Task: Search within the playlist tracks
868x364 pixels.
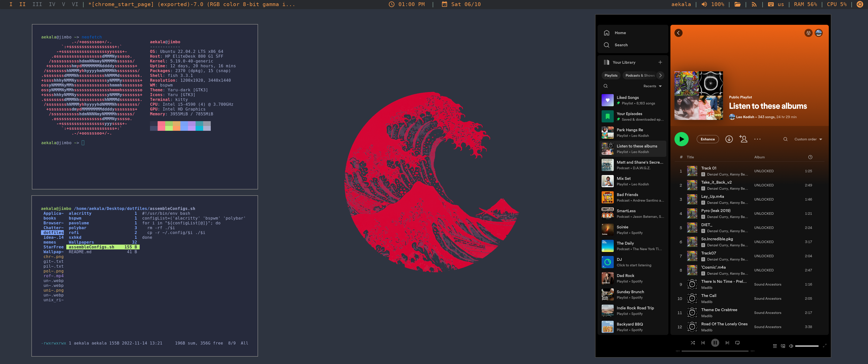Action: 785,139
